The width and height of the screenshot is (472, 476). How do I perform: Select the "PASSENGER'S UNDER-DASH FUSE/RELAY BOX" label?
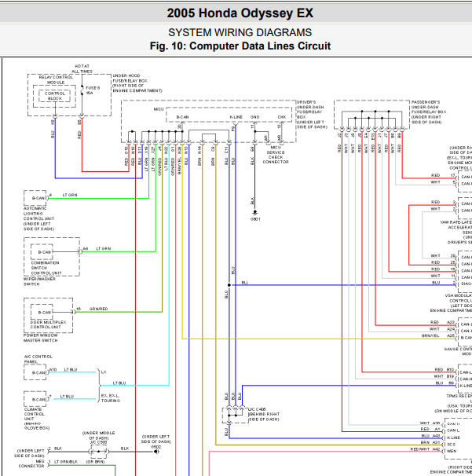tap(429, 107)
